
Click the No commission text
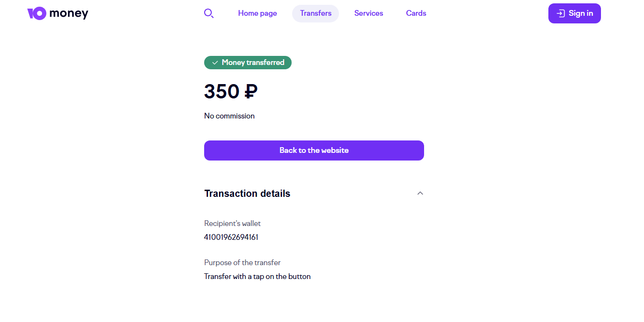[229, 116]
